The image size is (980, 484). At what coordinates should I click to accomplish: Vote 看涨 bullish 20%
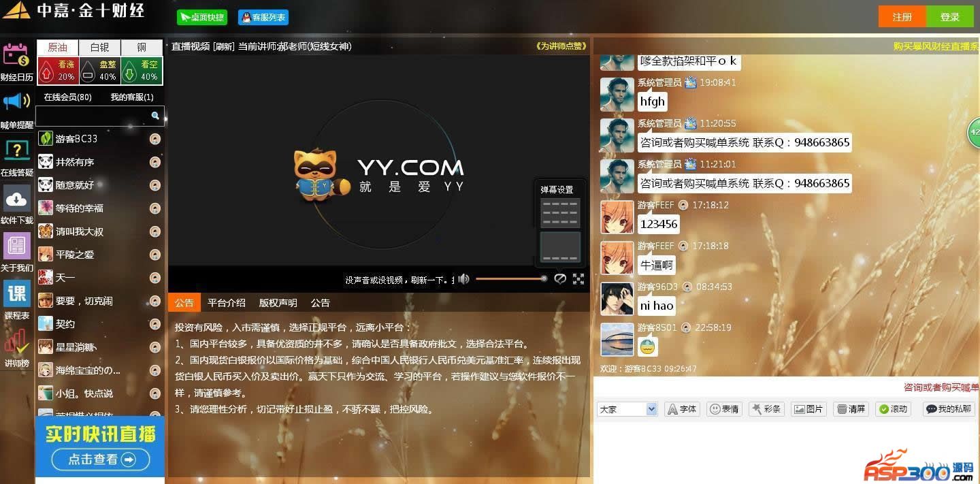pyautogui.click(x=58, y=71)
